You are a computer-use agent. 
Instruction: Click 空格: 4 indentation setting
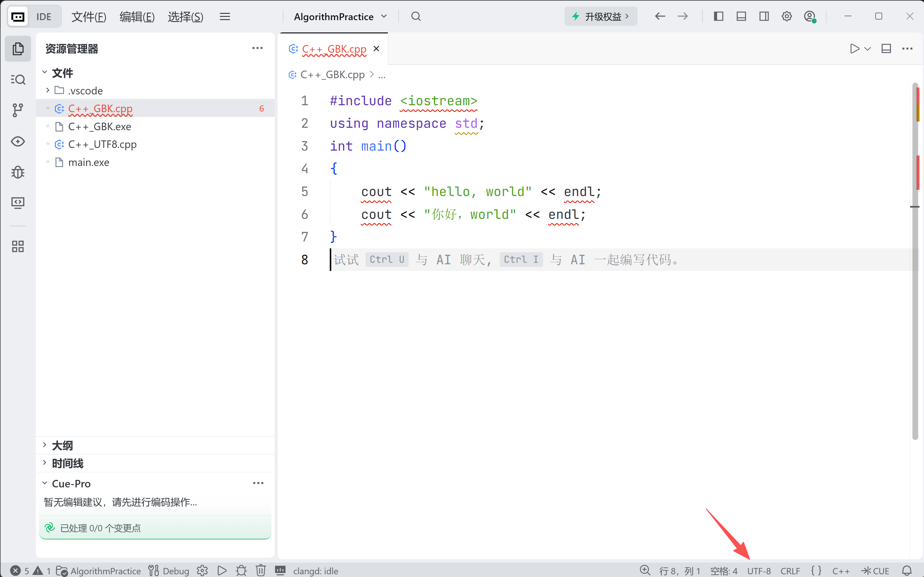click(x=724, y=571)
